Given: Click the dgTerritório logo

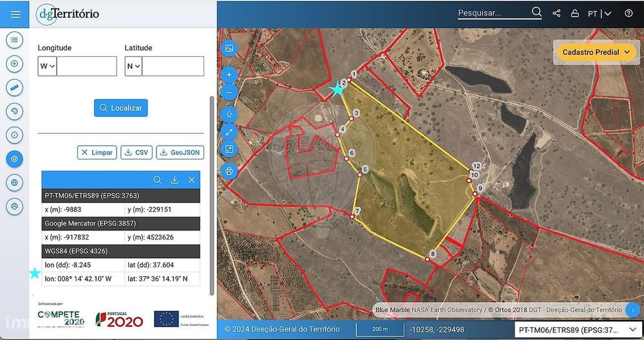Looking at the screenshot, I should 68,14.
